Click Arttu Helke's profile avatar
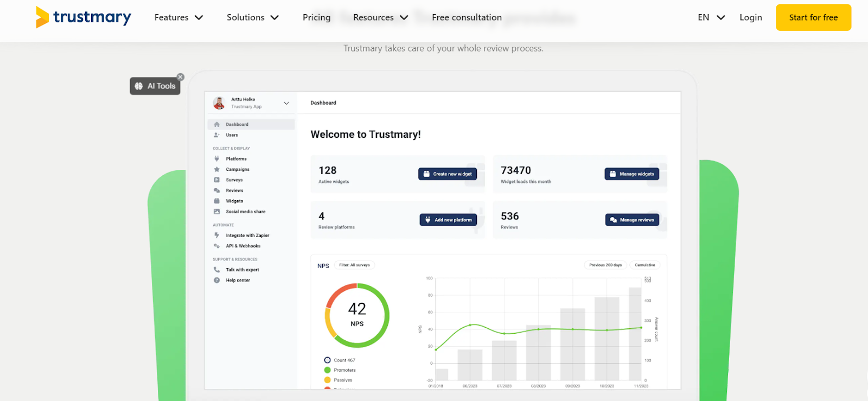The height and width of the screenshot is (401, 868). point(219,103)
